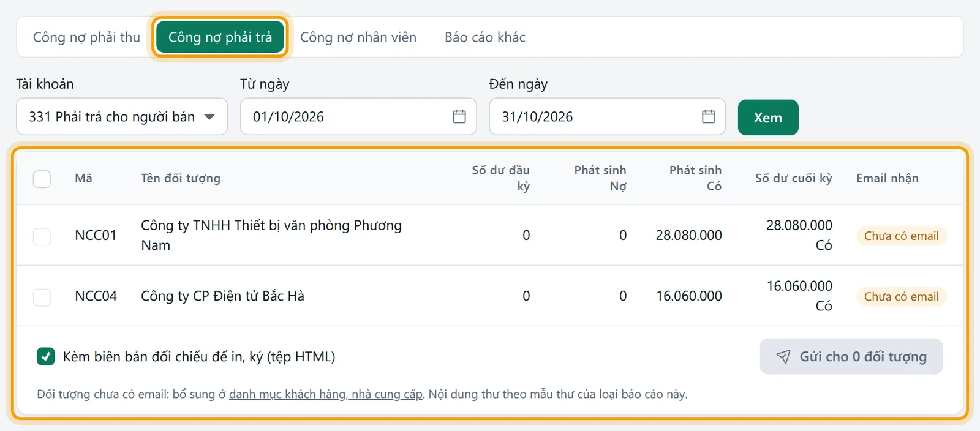The height and width of the screenshot is (431, 980).
Task: Click Chưa có email badge for NCC04
Action: click(x=901, y=296)
